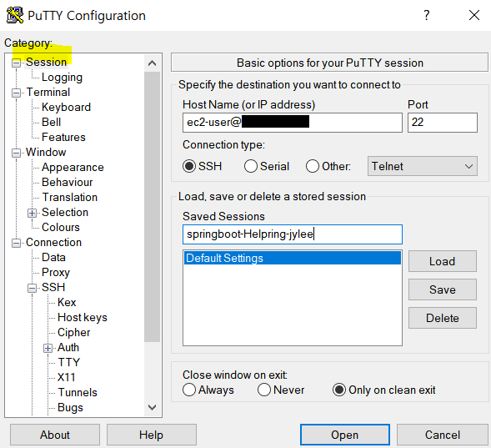
Task: Collapse the Session tree node
Action: (x=16, y=63)
